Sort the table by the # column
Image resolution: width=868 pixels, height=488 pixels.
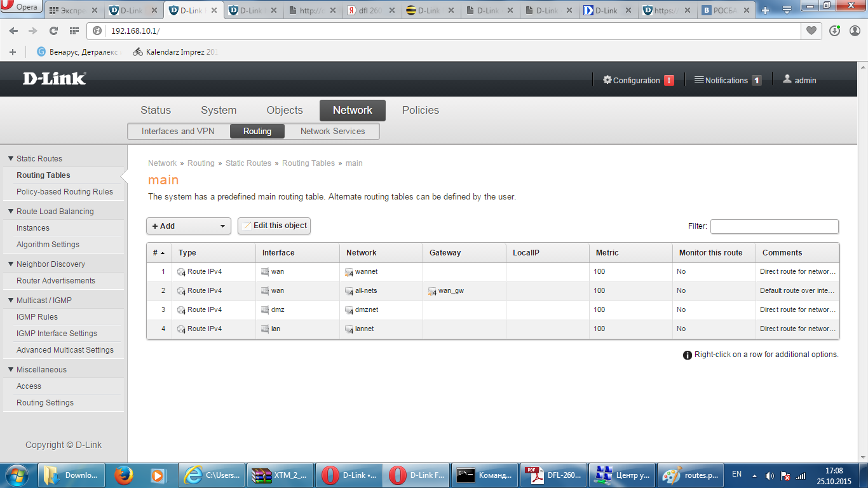pos(159,252)
